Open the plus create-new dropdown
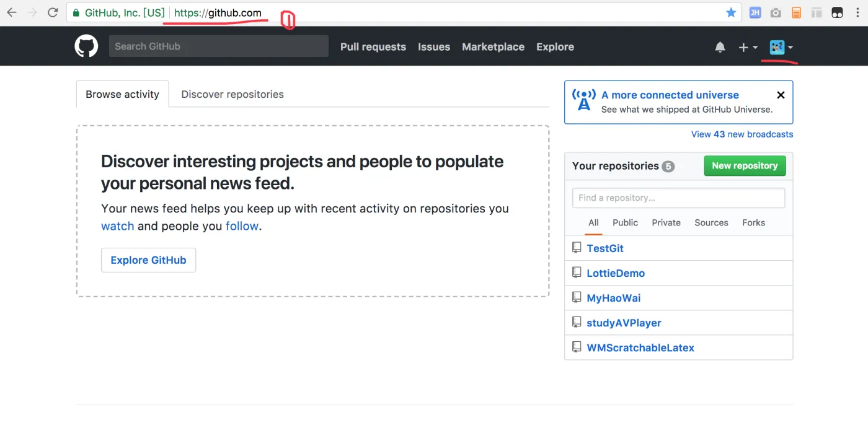868x423 pixels. click(x=748, y=47)
